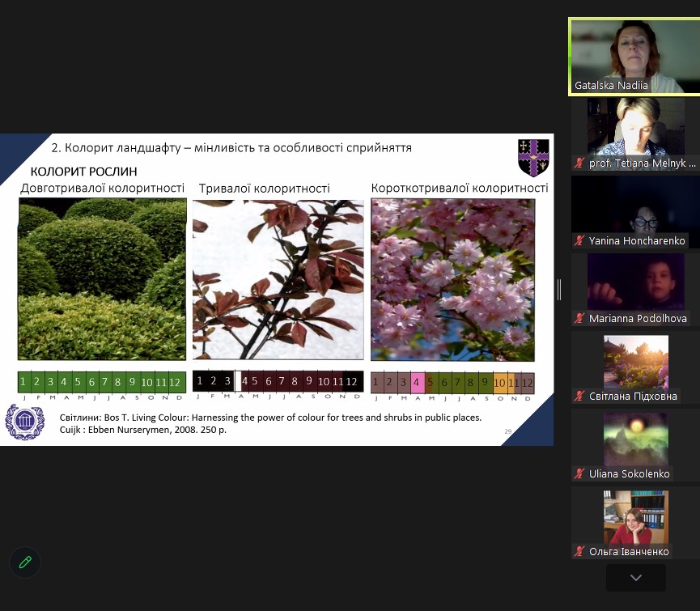The height and width of the screenshot is (611, 700).
Task: Click muted mic icon beside prof. Tetiana Melnyk
Action: point(579,163)
